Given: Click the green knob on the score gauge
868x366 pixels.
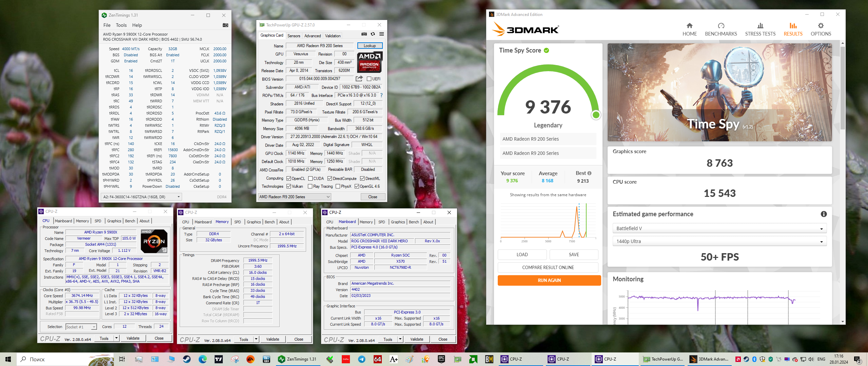Looking at the screenshot, I should click(596, 115).
